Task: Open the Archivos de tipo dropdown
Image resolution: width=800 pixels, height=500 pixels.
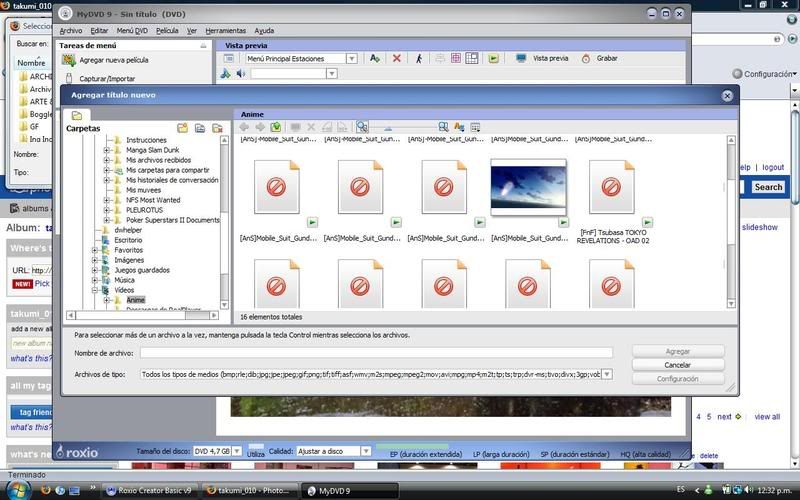Action: pos(607,374)
